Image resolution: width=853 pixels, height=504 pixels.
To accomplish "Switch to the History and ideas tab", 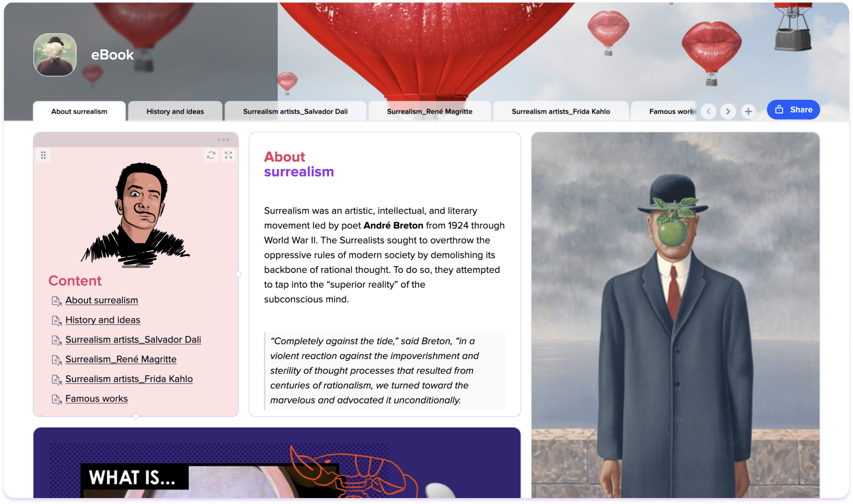I will 175,111.
